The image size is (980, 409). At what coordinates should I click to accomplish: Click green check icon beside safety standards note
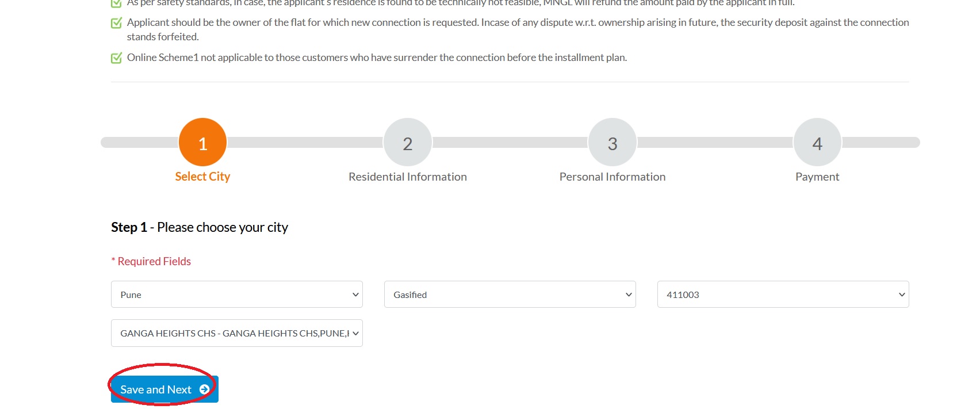[x=116, y=3]
